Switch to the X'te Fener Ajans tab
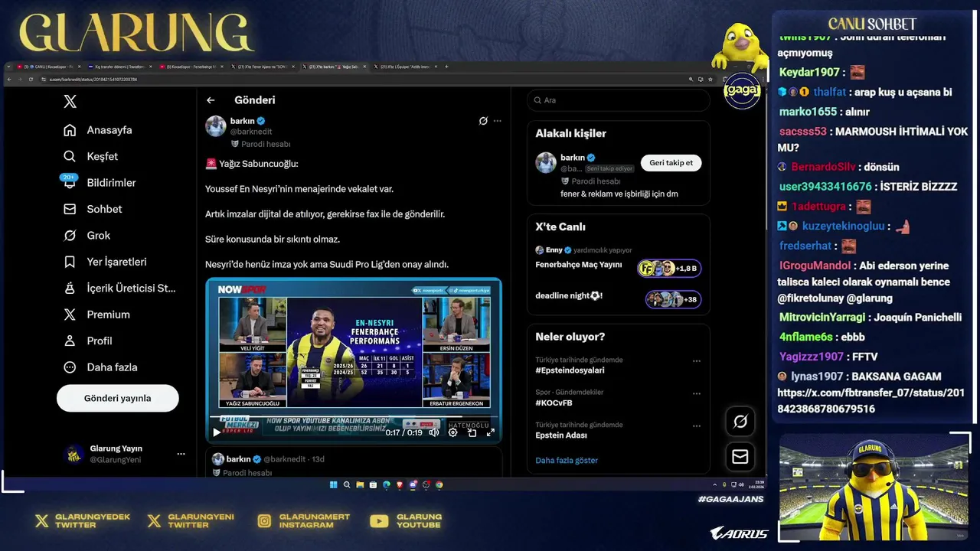 [264, 67]
